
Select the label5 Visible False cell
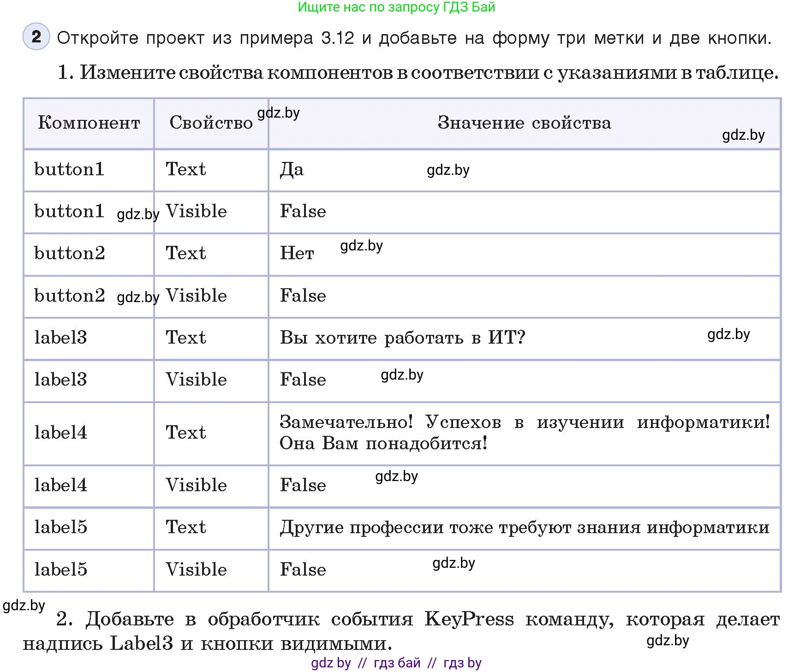tap(302, 570)
